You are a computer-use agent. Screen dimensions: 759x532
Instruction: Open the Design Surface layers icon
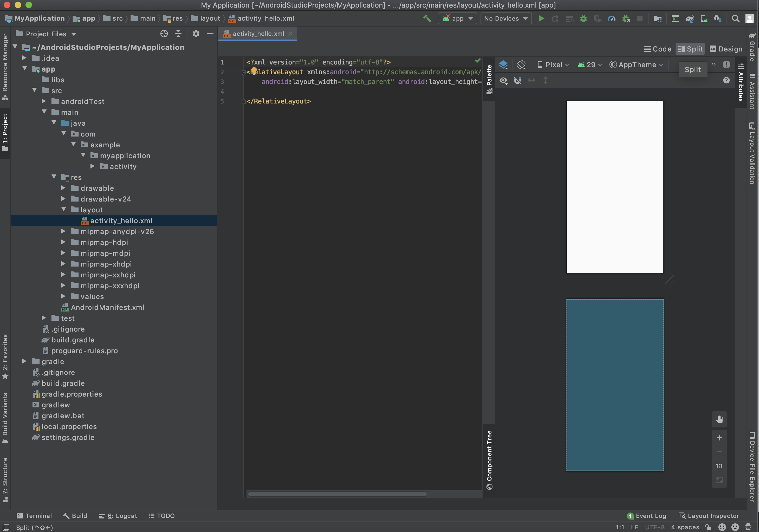click(503, 65)
